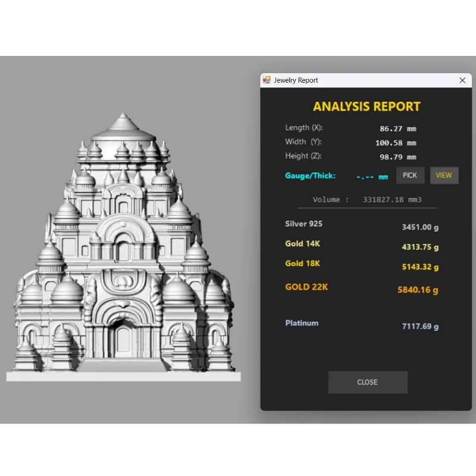Click the Platinum weight value
Viewport: 476px width, 476px height.
pyautogui.click(x=420, y=326)
